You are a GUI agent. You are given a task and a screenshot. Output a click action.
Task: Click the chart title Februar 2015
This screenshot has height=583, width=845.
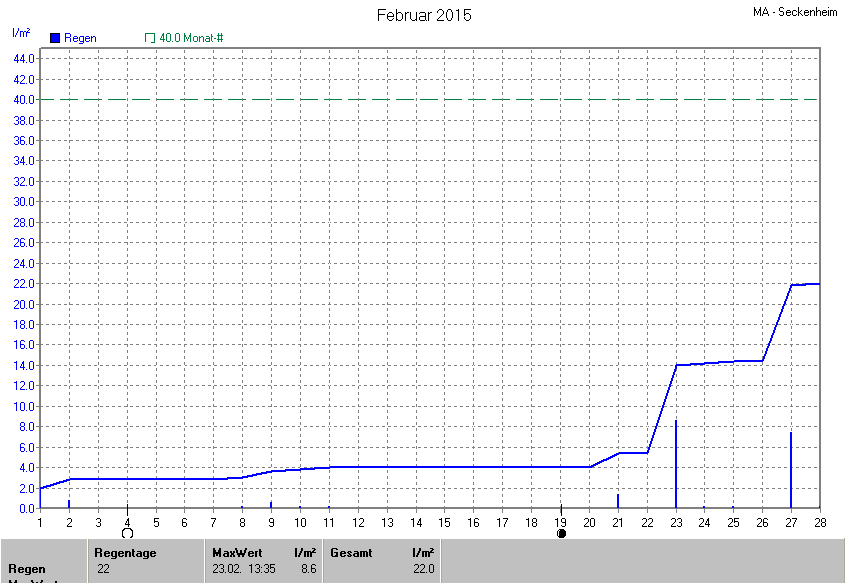pos(423,15)
